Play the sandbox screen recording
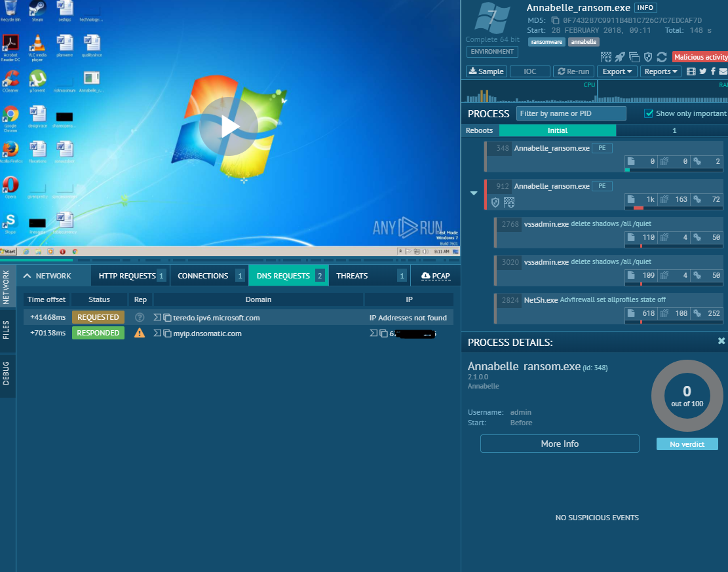This screenshot has width=728, height=572. (229, 126)
